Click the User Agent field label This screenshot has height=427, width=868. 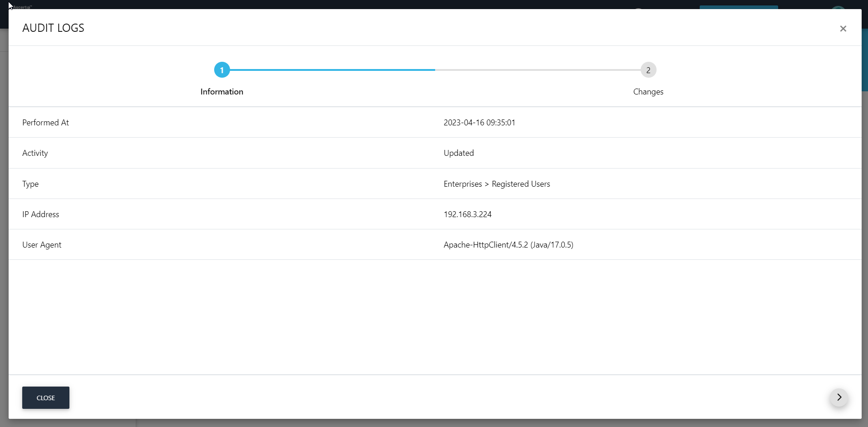coord(42,245)
